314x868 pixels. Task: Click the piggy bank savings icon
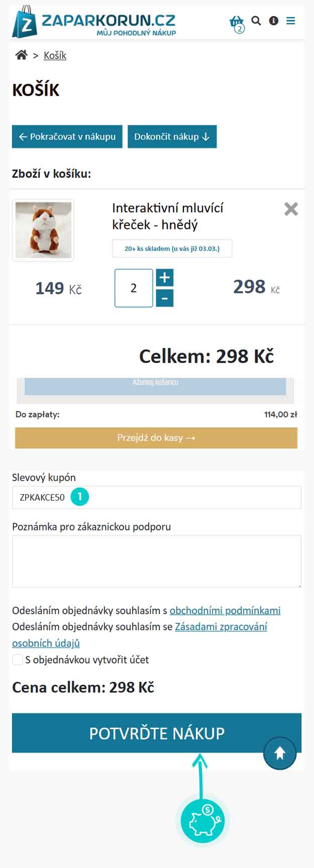click(x=203, y=821)
